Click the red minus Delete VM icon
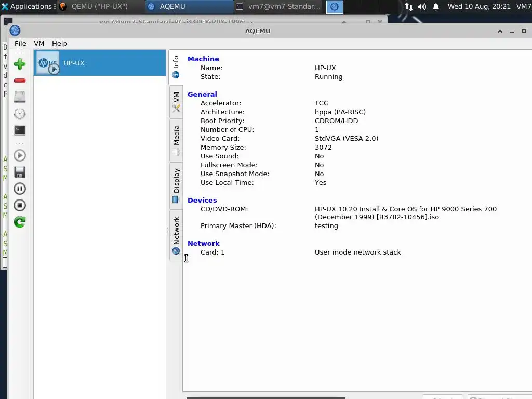The image size is (532, 399). click(x=20, y=81)
